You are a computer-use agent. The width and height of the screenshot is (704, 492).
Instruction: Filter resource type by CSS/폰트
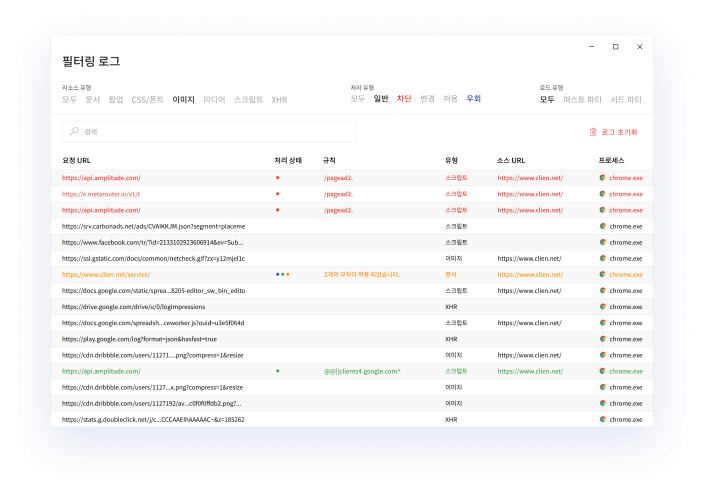pyautogui.click(x=147, y=99)
